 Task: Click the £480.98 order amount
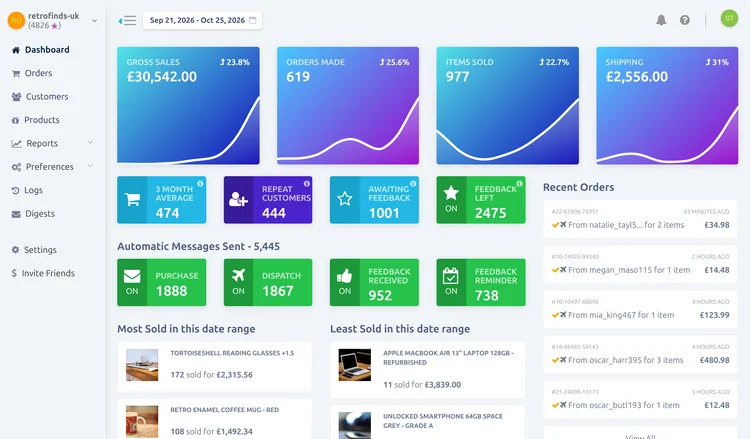click(x=715, y=360)
